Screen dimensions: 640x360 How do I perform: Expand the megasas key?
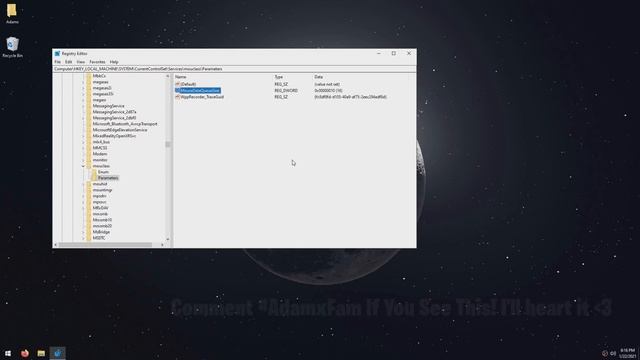pyautogui.click(x=83, y=82)
